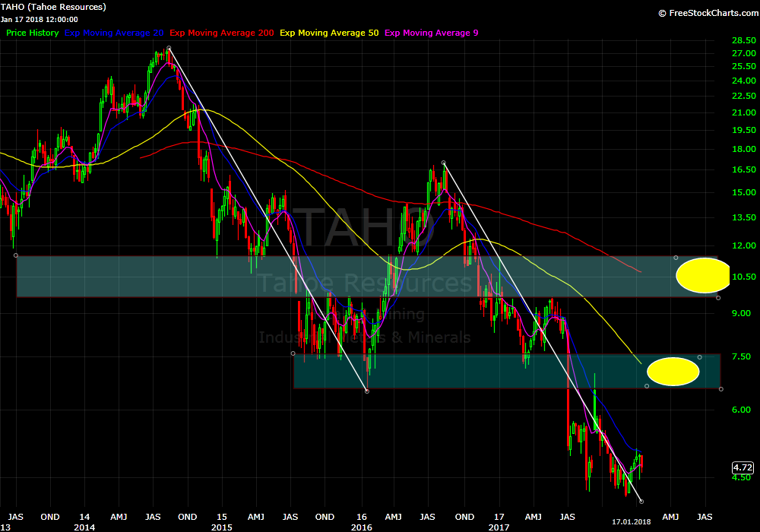Click the 24.00 price axis label
This screenshot has width=760, height=532.
(x=744, y=81)
